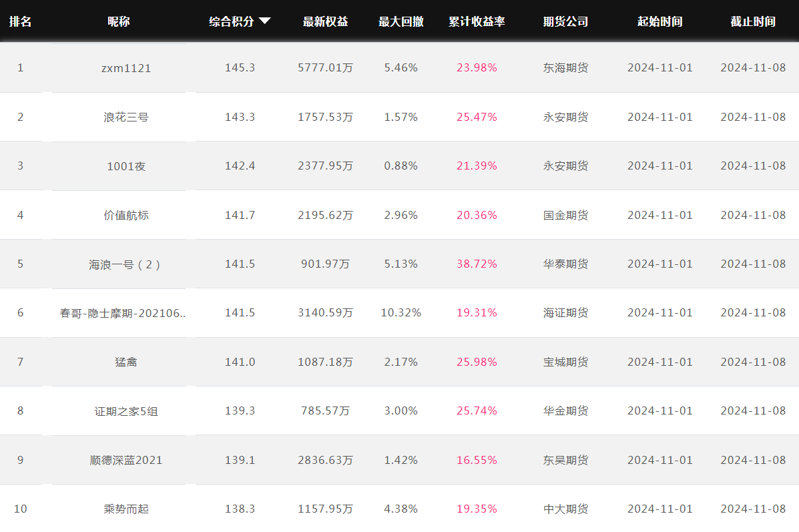
Task: Click the 最大回撤 column header
Action: coord(401,21)
